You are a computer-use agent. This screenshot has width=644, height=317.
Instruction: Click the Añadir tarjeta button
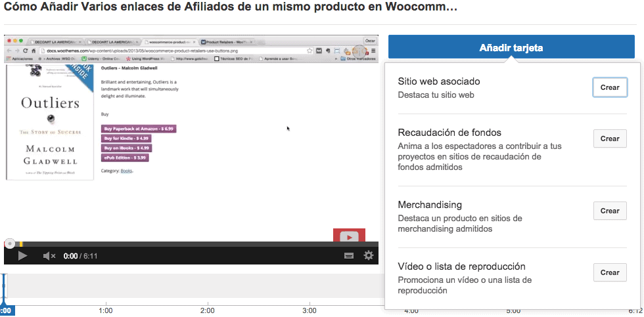pos(511,47)
